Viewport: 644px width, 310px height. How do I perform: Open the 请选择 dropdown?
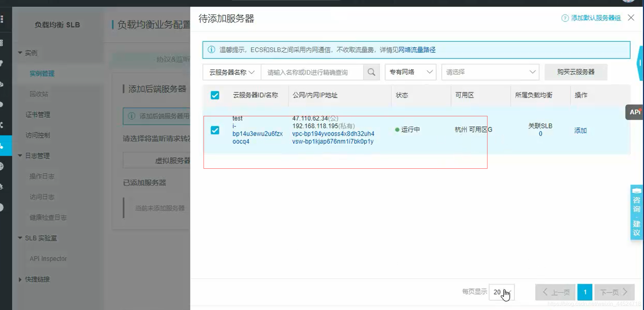click(x=490, y=72)
